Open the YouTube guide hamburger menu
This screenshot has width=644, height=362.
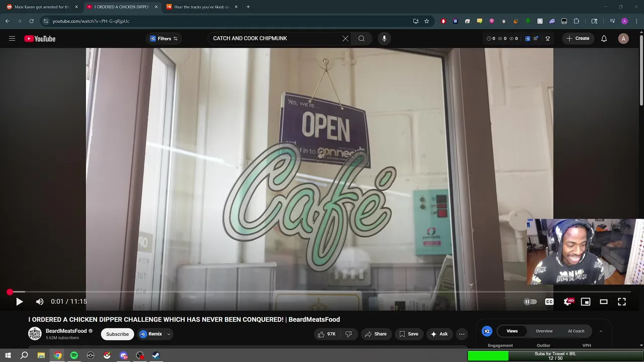pos(12,39)
